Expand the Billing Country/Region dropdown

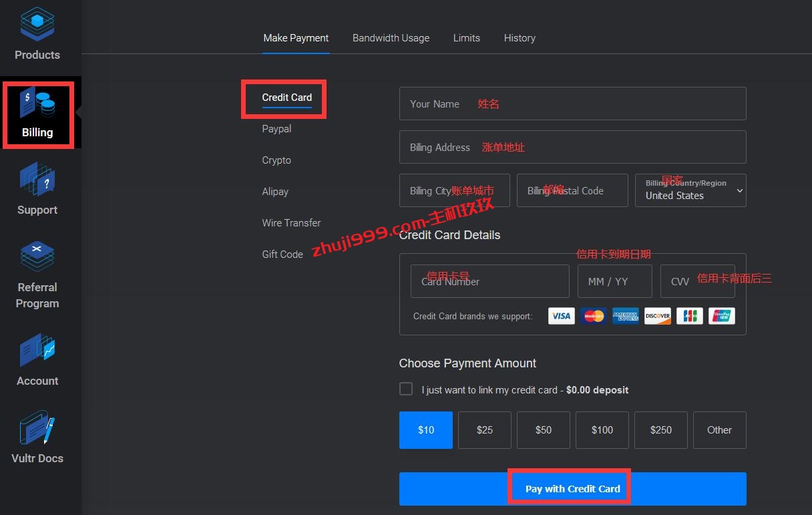[x=690, y=190]
